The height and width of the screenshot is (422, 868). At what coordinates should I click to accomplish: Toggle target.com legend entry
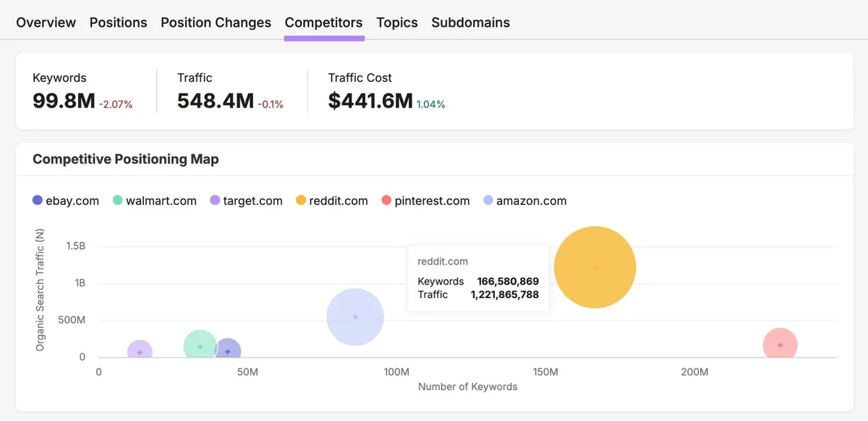coord(246,201)
